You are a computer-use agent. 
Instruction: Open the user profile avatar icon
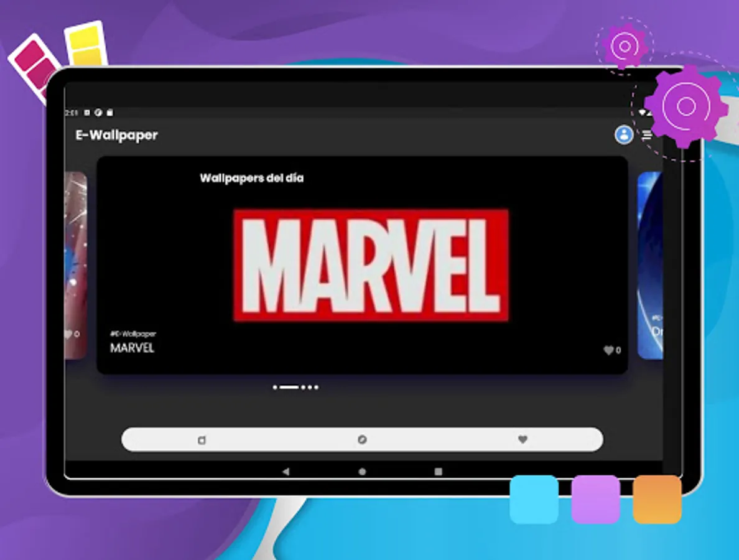click(x=623, y=135)
